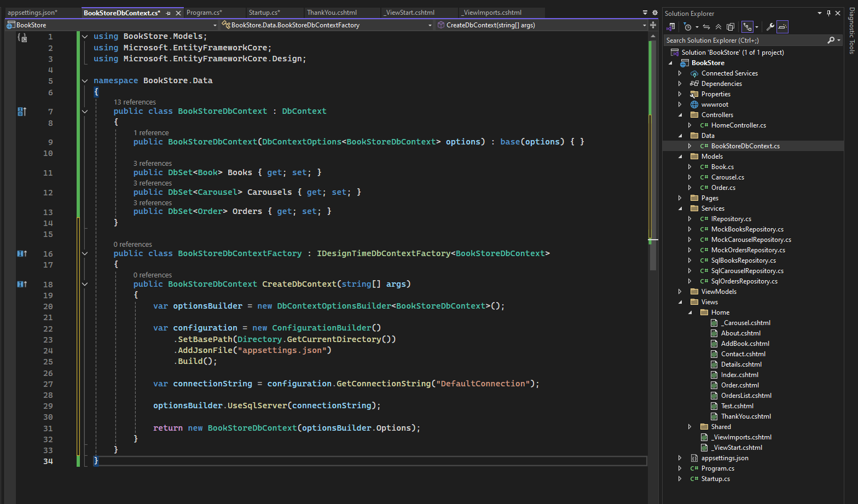The width and height of the screenshot is (858, 504).
Task: Expand the Pages folder in Solution Explorer
Action: [680, 198]
